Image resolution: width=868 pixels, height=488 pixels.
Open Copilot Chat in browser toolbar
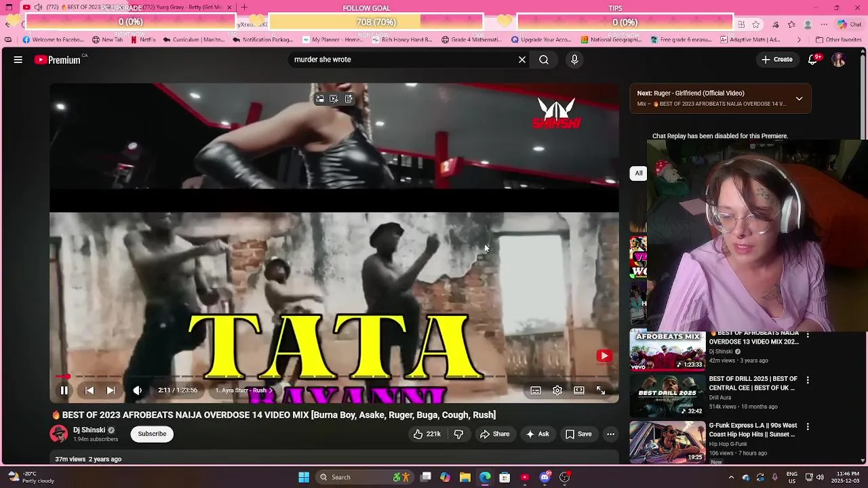(848, 24)
